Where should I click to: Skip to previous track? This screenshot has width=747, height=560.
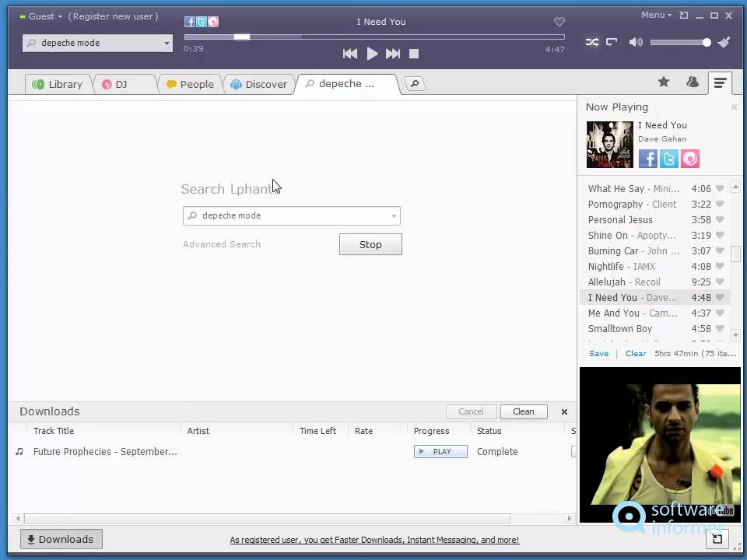click(350, 54)
